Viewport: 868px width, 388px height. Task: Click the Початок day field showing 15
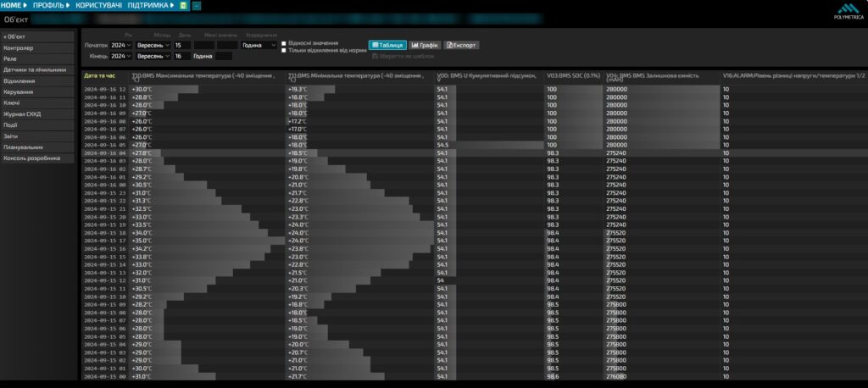(x=182, y=46)
